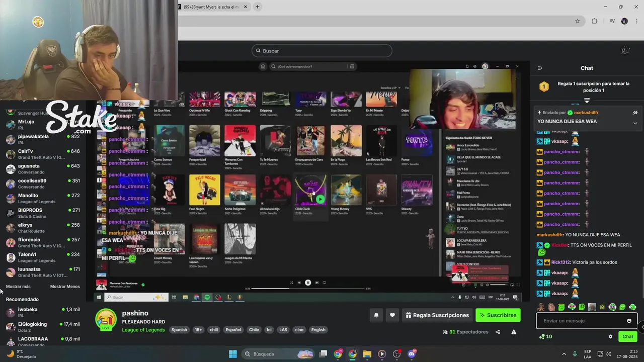Go to previous Spotify track
Viewport: 644px width, 362px height.
(299, 283)
